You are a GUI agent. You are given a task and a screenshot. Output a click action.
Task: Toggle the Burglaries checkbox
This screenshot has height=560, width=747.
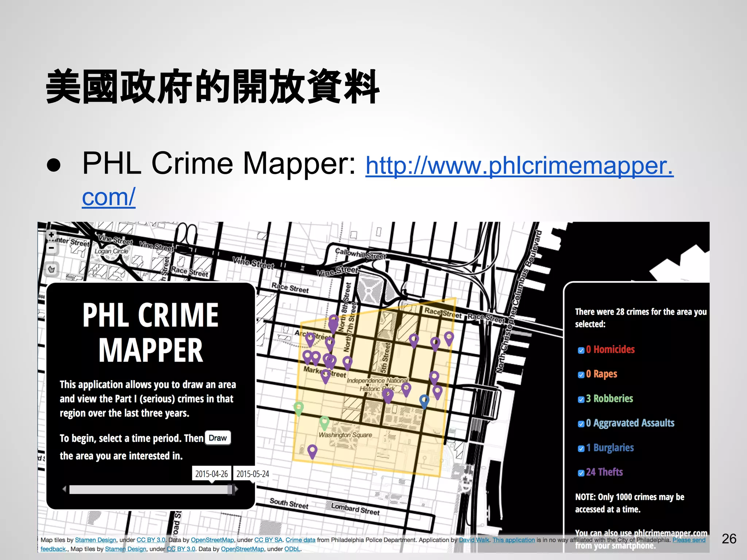(581, 448)
